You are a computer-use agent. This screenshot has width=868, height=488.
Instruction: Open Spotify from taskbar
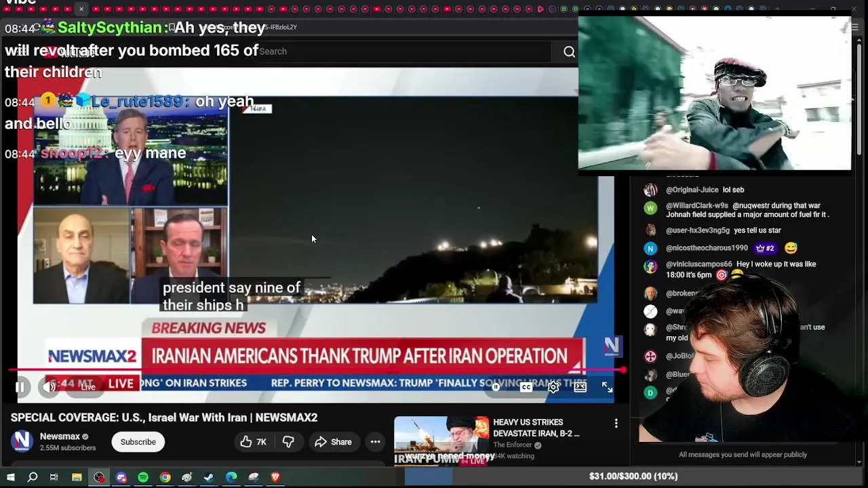143,477
